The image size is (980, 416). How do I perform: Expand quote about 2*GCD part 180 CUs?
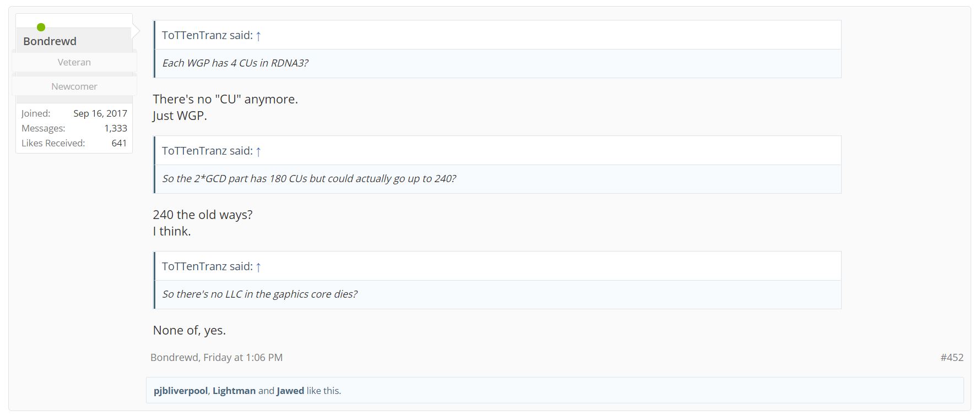tap(498, 179)
